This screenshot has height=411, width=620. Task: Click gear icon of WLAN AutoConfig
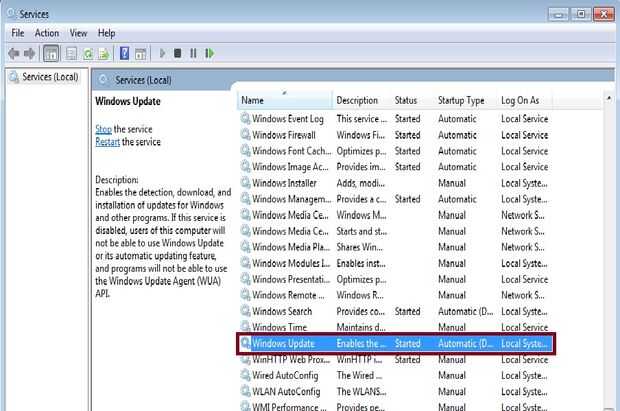coord(246,391)
